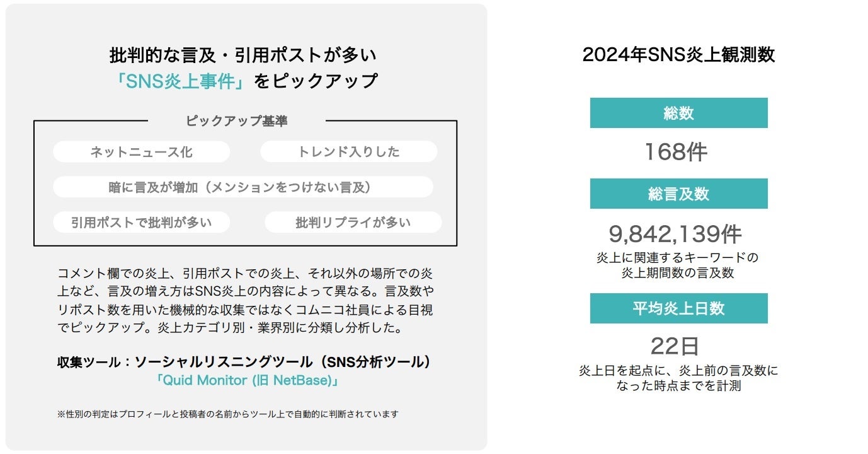Image resolution: width=868 pixels, height=454 pixels.
Task: Click the 総数 teal header box
Action: 678,113
